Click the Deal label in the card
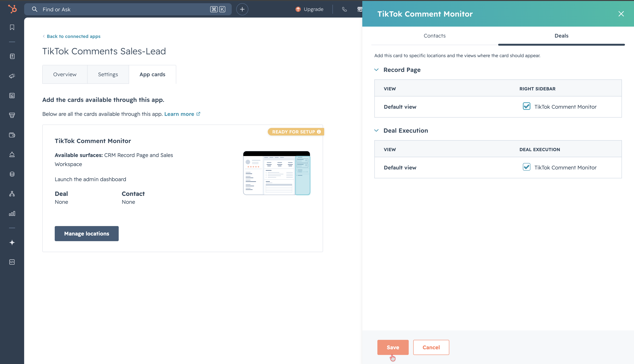Image resolution: width=634 pixels, height=364 pixels. (x=61, y=194)
